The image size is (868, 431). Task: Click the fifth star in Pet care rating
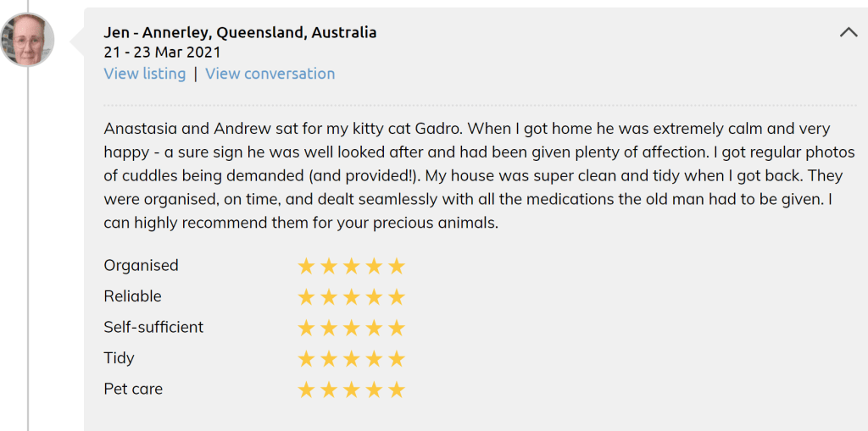(x=397, y=390)
